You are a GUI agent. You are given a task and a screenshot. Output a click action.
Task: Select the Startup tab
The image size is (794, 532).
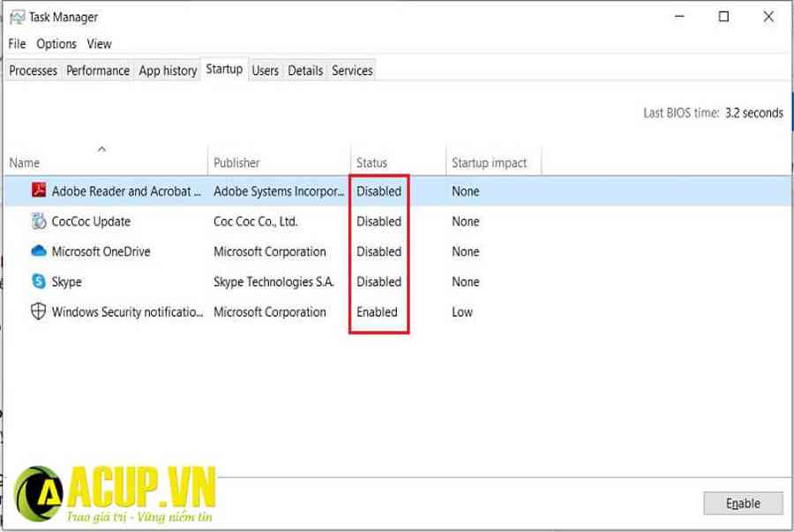coord(224,70)
